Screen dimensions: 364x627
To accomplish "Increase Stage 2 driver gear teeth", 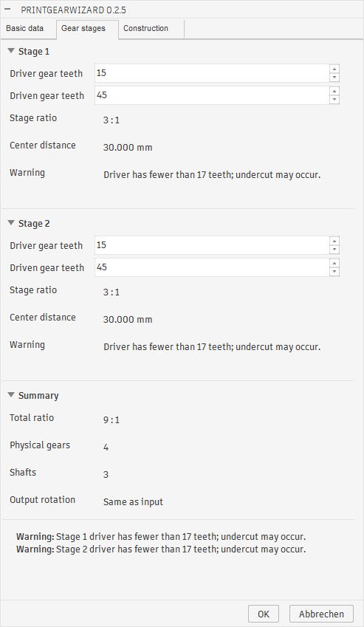I will pyautogui.click(x=334, y=241).
